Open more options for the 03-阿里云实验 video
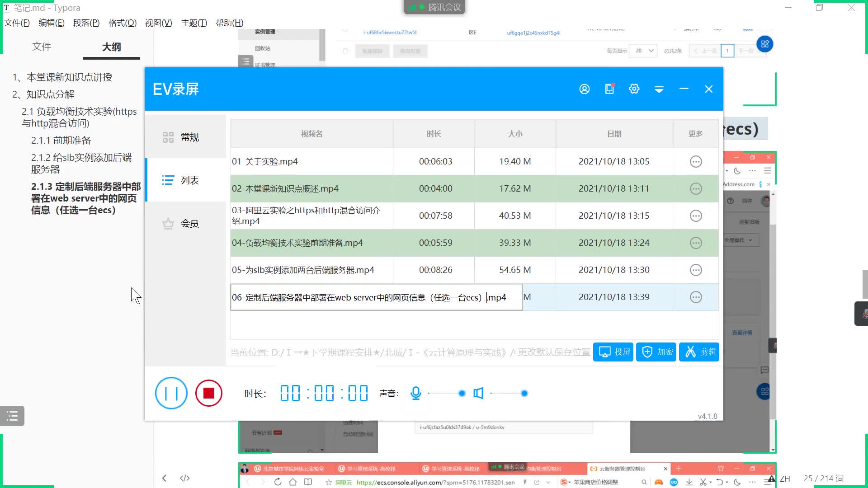This screenshot has width=868, height=488. [x=696, y=216]
